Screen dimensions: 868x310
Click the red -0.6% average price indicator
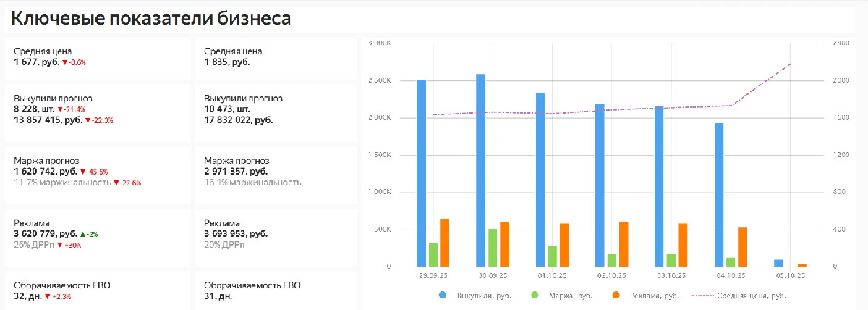point(74,62)
